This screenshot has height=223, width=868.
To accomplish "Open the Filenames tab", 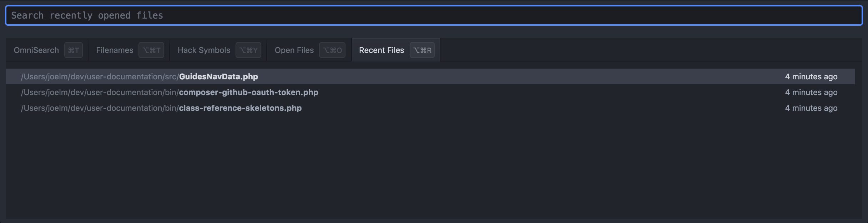I will (x=128, y=50).
